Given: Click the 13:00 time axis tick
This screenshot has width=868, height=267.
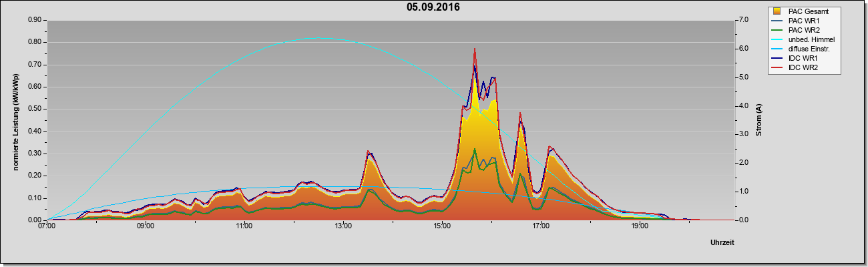Looking at the screenshot, I should pyautogui.click(x=343, y=226).
